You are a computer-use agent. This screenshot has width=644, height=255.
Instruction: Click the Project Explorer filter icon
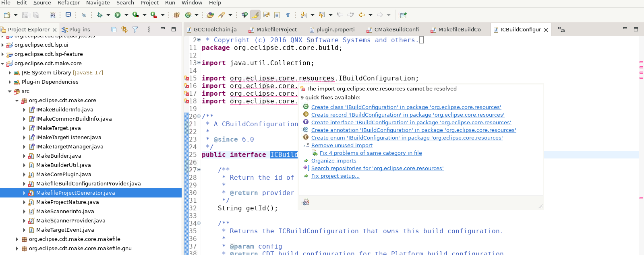pyautogui.click(x=135, y=30)
